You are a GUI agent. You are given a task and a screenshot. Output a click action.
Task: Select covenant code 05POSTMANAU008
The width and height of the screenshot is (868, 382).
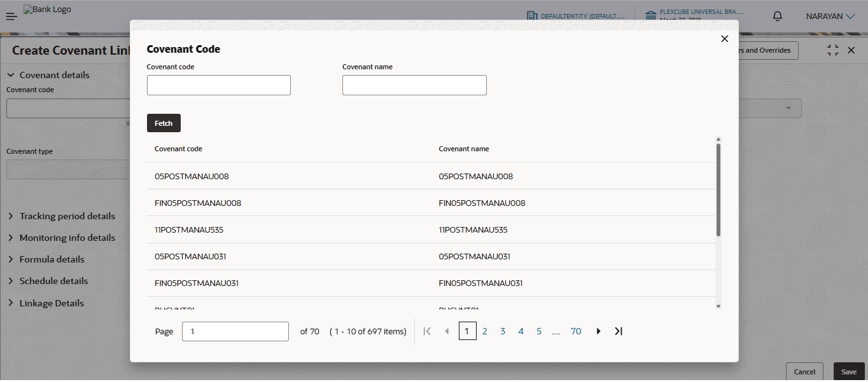(x=192, y=176)
